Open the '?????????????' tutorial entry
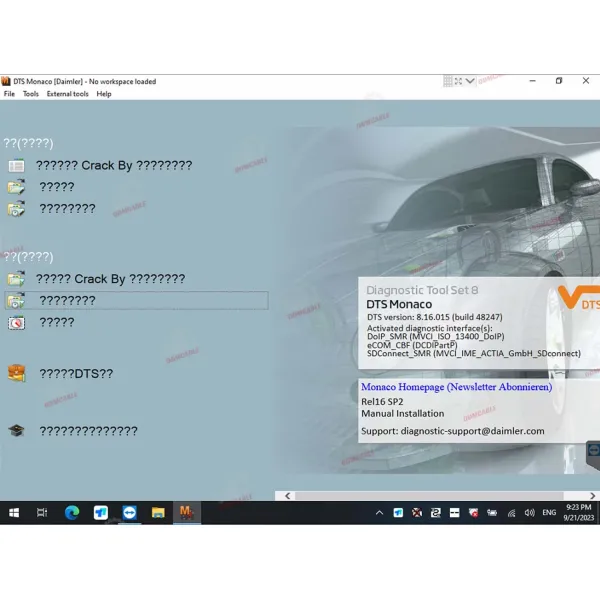This screenshot has height=600, width=600. click(x=88, y=431)
